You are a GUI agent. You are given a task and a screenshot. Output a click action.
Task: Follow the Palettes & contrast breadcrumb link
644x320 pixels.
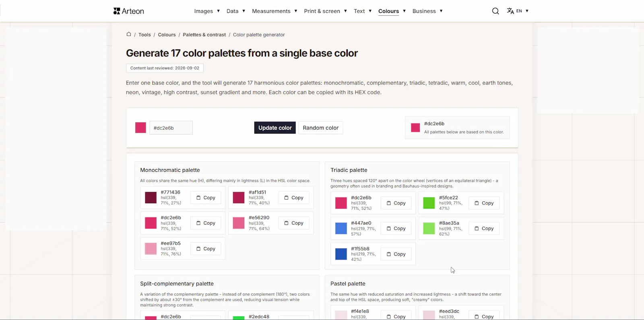[x=204, y=35]
